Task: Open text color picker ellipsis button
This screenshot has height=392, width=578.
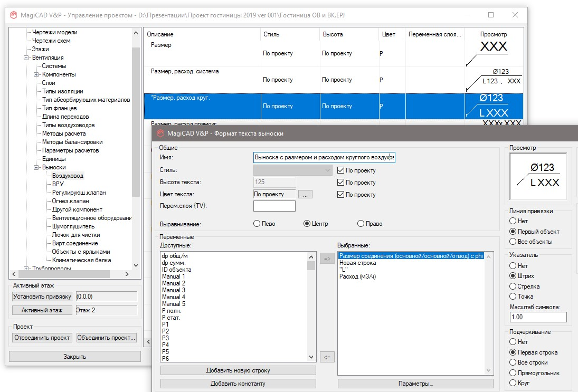Action: 305,195
